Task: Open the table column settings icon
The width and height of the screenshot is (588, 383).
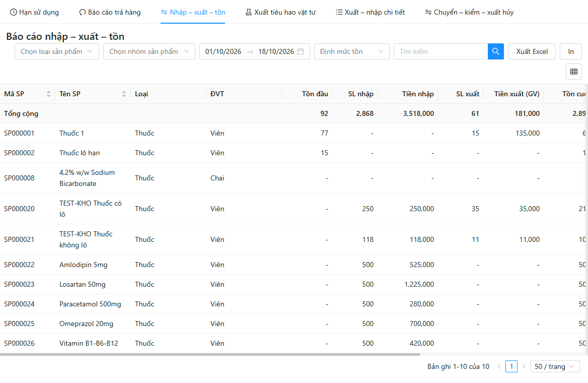Action: coord(573,72)
